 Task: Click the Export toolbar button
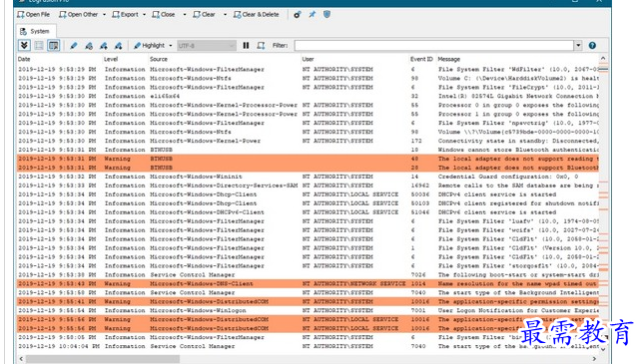point(125,15)
